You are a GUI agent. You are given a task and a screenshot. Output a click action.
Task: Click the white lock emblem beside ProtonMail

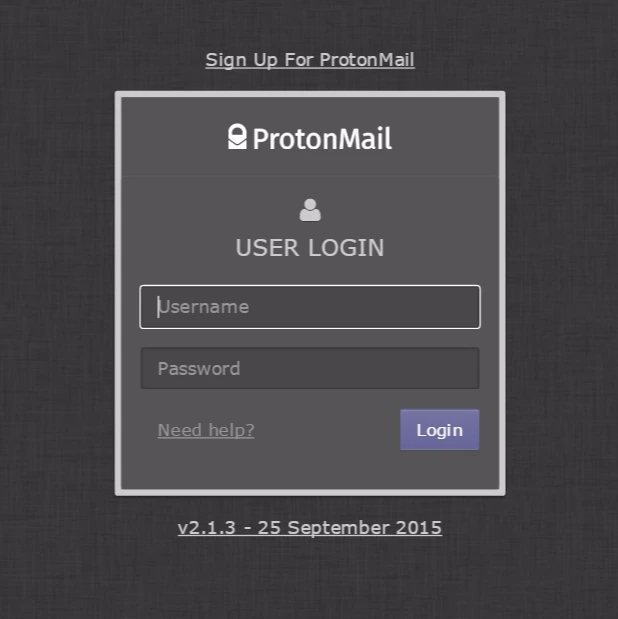[237, 137]
